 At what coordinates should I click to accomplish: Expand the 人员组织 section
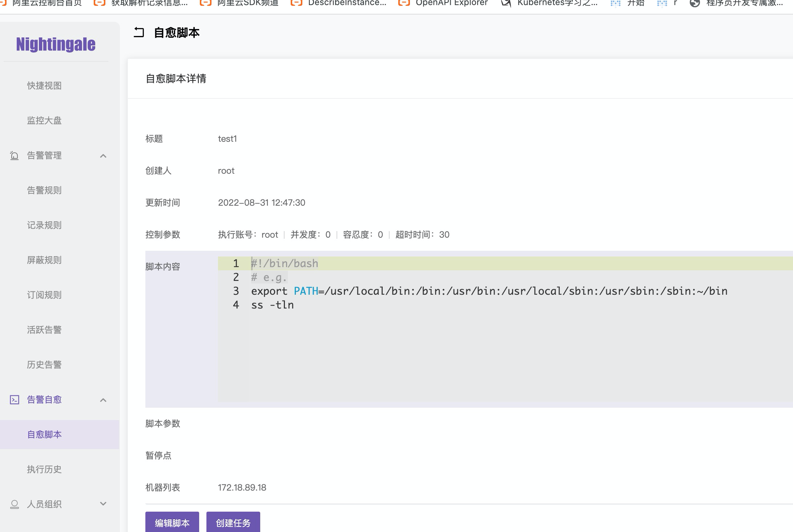pyautogui.click(x=103, y=504)
